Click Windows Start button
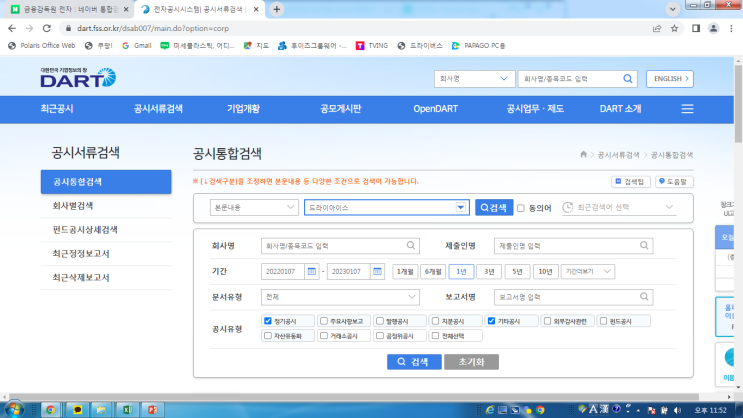This screenshot has width=743, height=418. coord(14,409)
